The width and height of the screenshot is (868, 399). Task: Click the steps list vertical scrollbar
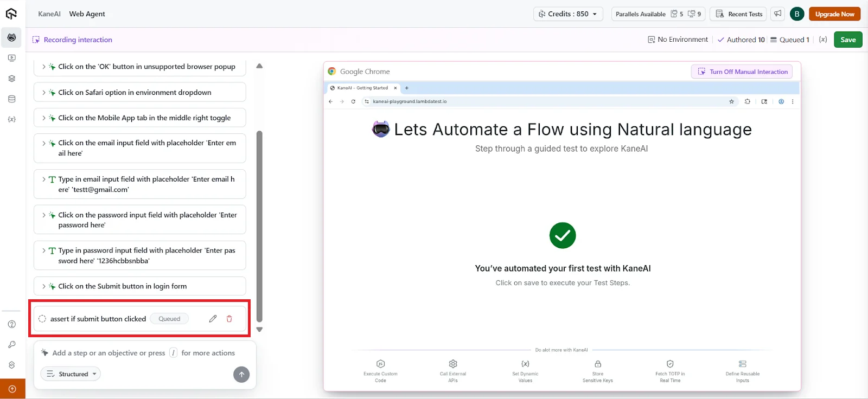click(x=259, y=226)
